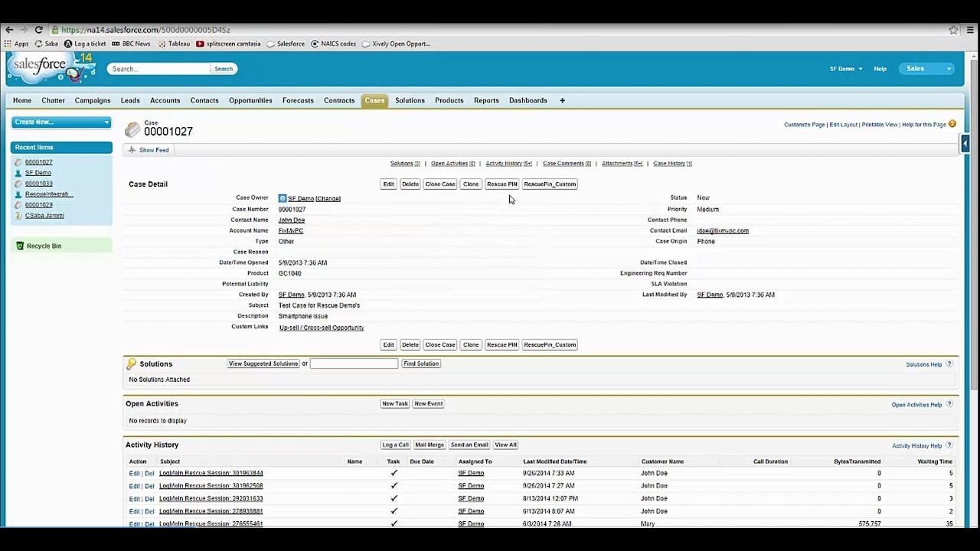Open the Customize Page link
The height and width of the screenshot is (551, 980).
pyautogui.click(x=805, y=125)
